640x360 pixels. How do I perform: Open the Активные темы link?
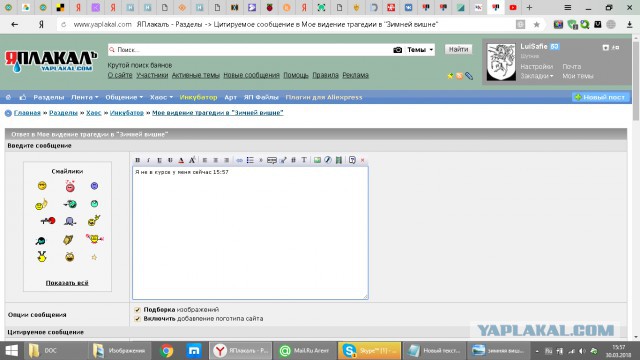point(196,75)
